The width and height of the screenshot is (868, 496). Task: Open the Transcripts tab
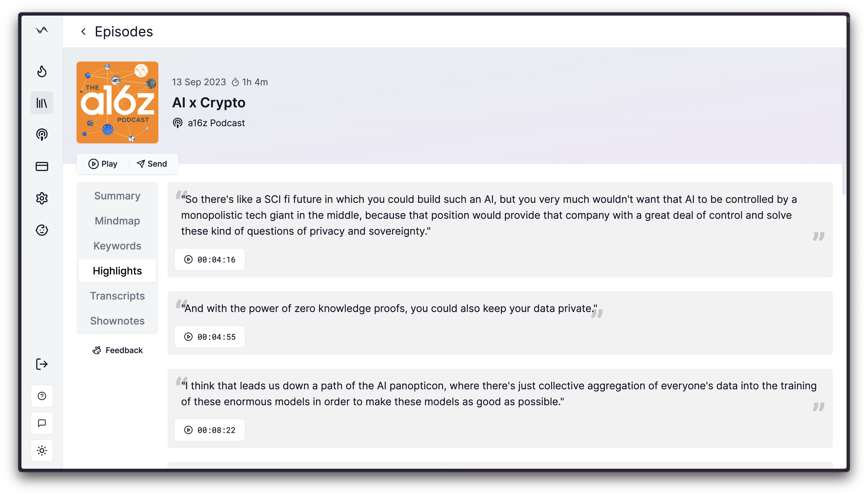pos(117,296)
